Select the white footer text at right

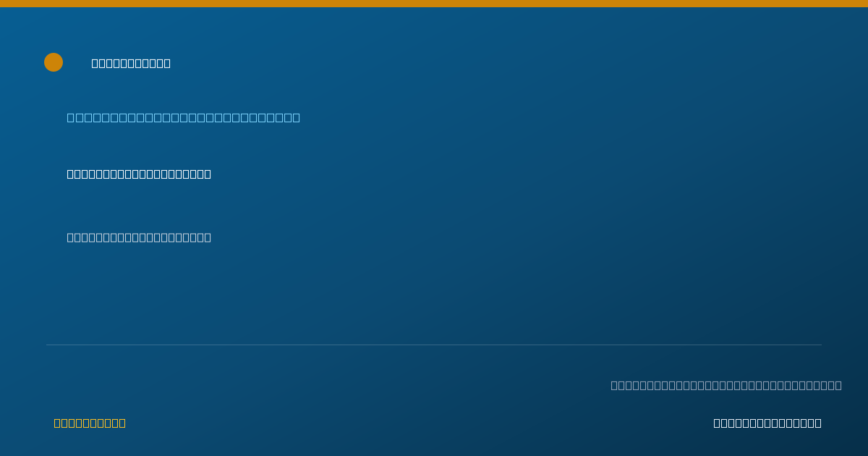[767, 423]
